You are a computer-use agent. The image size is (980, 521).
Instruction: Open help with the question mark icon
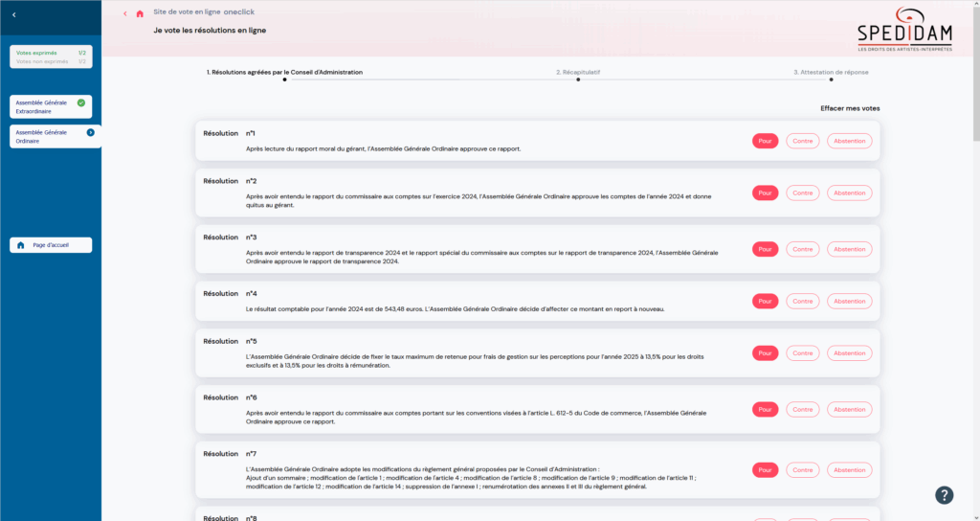click(x=944, y=495)
